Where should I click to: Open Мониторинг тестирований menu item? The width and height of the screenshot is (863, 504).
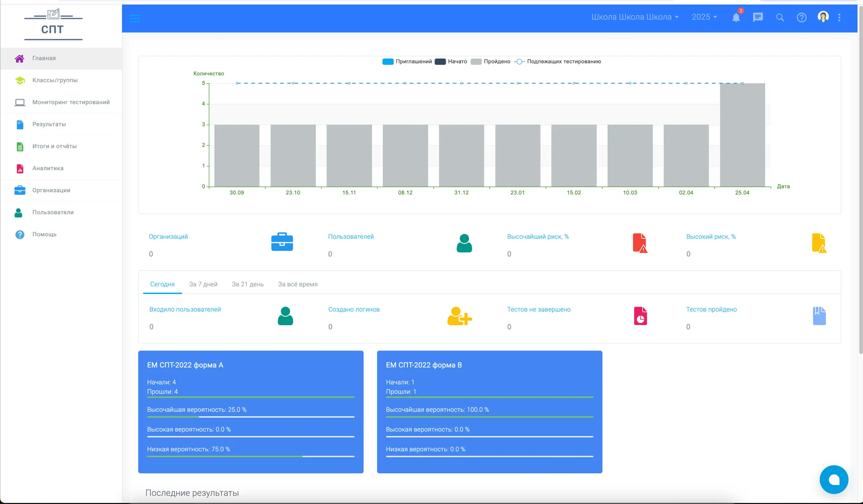61,103
